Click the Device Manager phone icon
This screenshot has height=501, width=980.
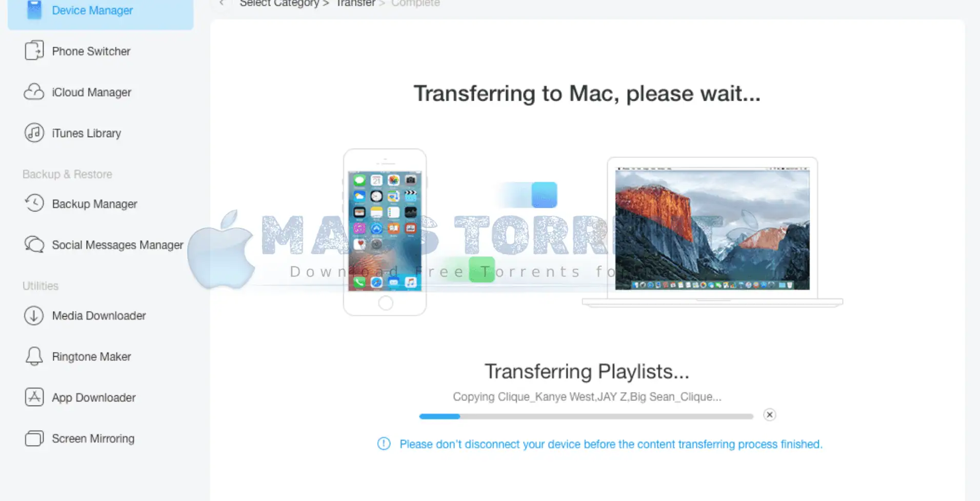(x=34, y=9)
